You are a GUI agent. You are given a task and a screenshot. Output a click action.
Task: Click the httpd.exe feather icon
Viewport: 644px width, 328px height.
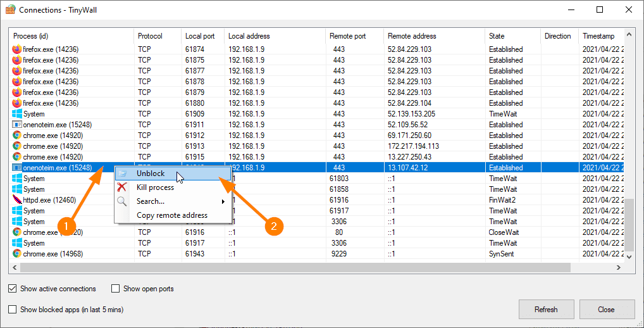click(x=17, y=200)
